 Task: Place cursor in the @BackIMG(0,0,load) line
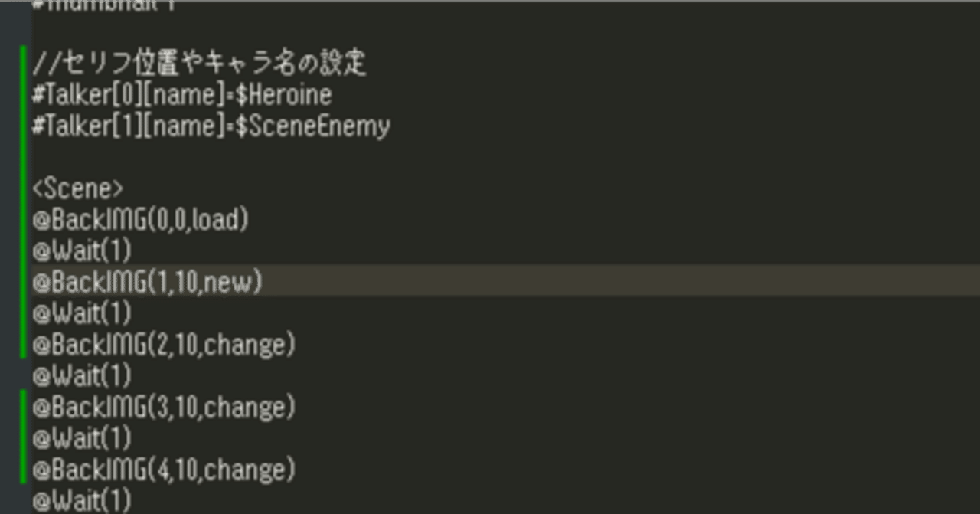pos(140,220)
